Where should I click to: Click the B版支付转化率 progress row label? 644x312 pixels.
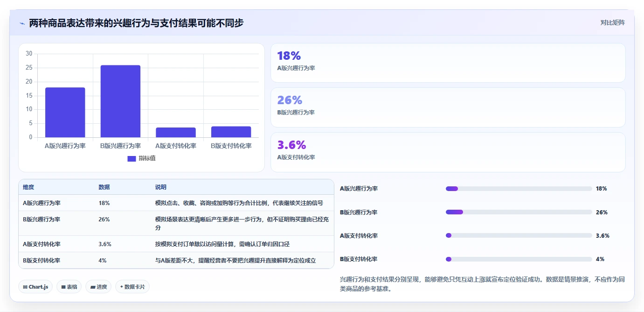pyautogui.click(x=359, y=259)
